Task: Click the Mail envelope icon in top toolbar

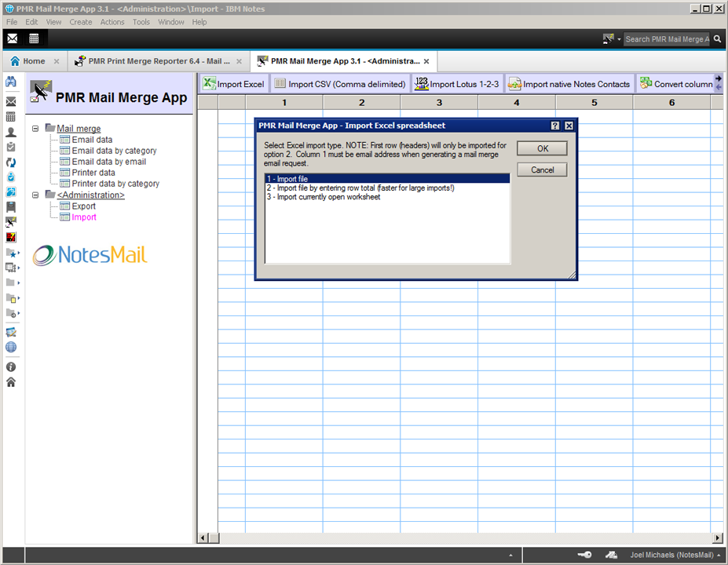Action: (x=13, y=38)
